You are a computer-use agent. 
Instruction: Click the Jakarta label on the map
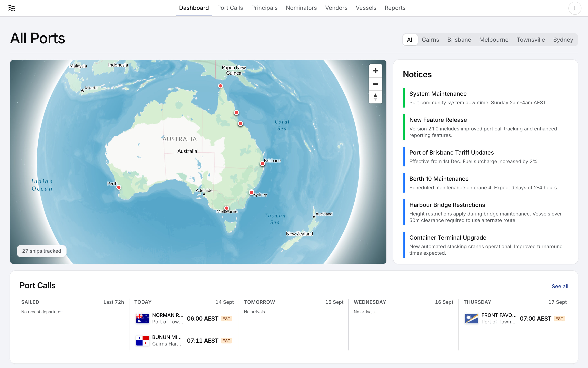point(91,88)
